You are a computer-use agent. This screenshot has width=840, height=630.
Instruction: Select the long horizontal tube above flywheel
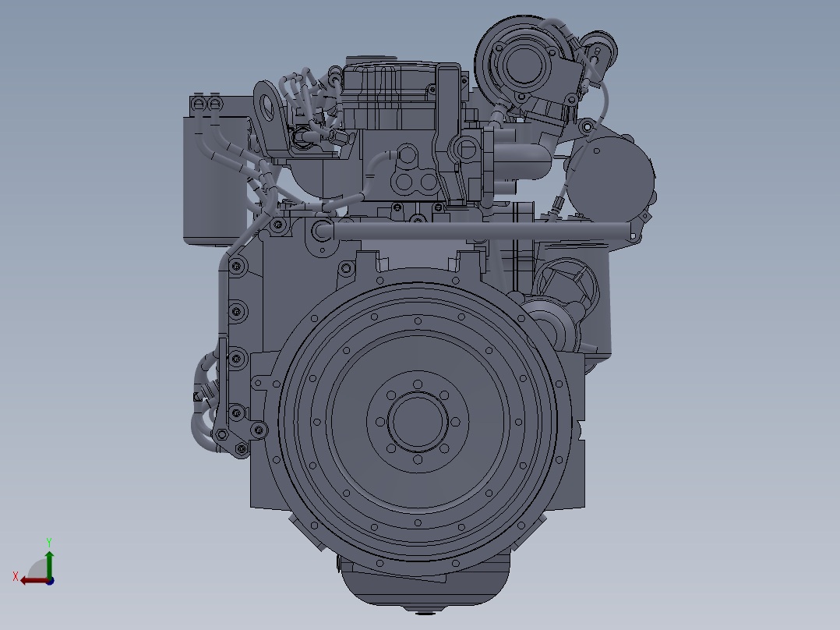477,231
